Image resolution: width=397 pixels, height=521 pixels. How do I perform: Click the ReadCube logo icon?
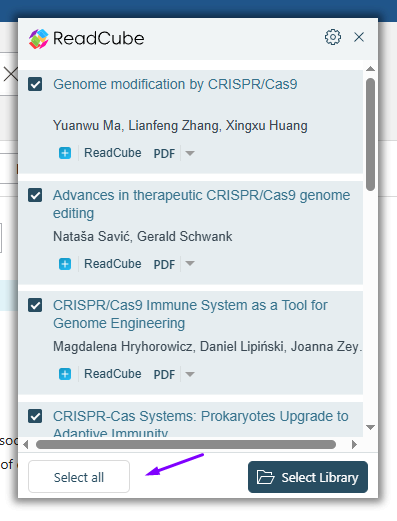(39, 39)
